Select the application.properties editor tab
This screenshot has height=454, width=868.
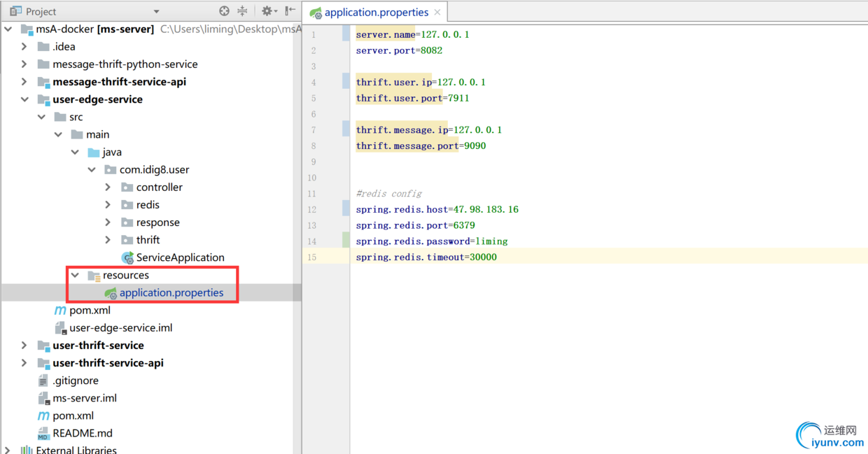(x=376, y=13)
